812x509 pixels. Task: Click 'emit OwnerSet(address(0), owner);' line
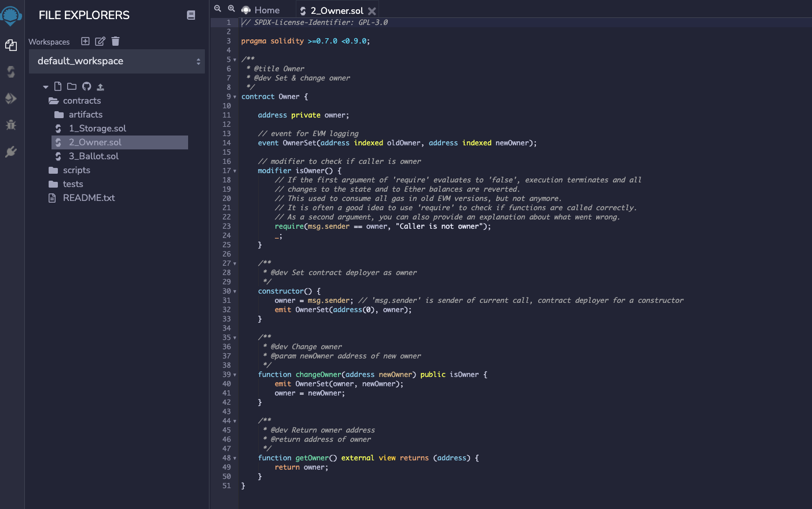(343, 310)
